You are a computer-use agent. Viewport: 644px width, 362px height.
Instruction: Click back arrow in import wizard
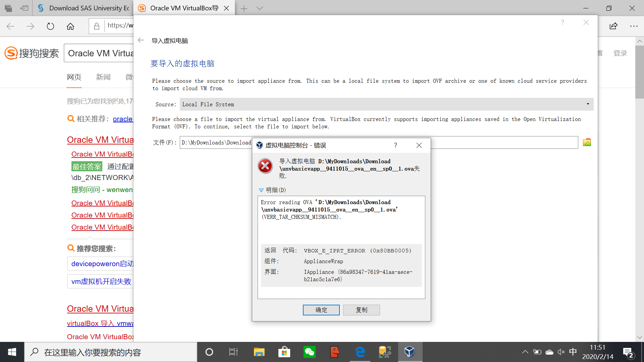[141, 40]
